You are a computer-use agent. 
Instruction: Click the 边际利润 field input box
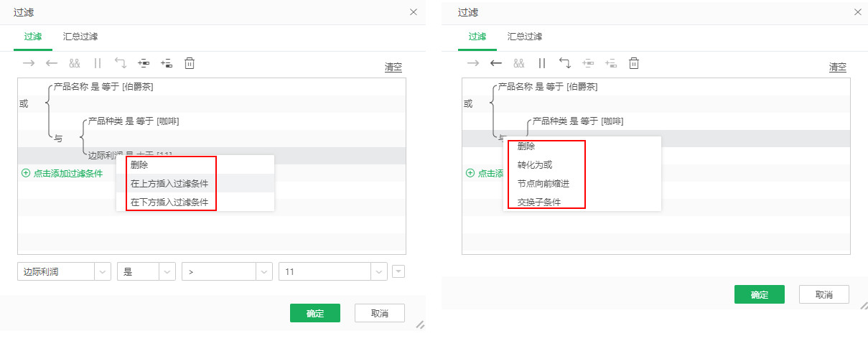click(56, 271)
